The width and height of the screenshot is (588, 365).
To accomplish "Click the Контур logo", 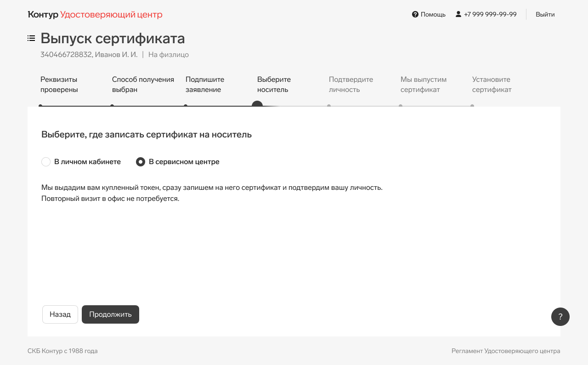I will click(x=43, y=15).
